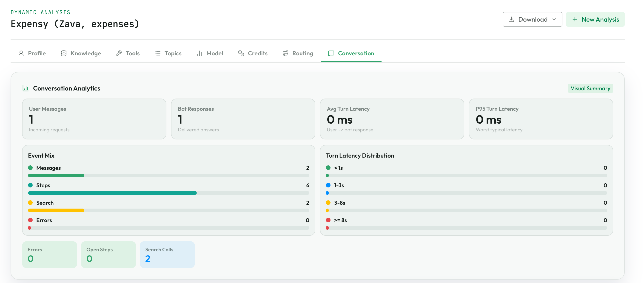Open the Tools tab
The height and width of the screenshot is (283, 644).
pyautogui.click(x=128, y=53)
